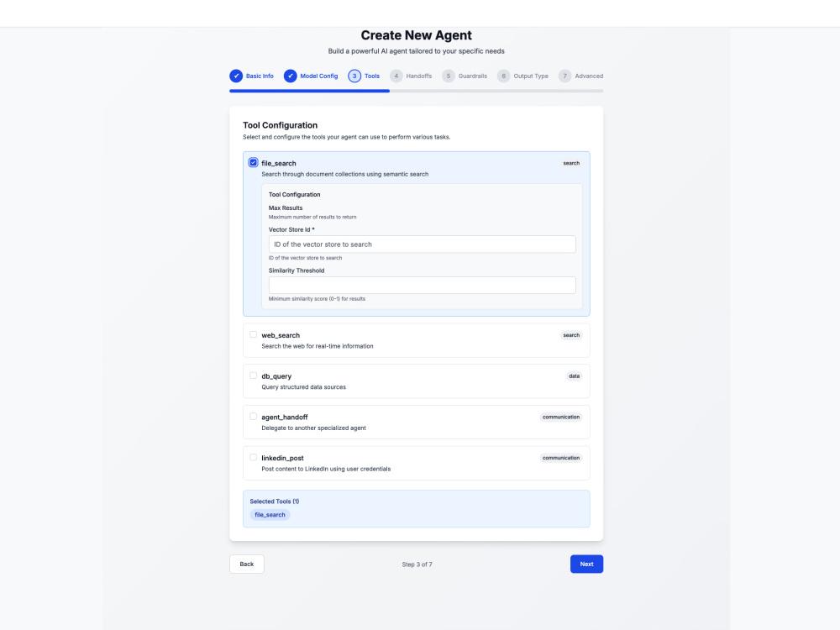The width and height of the screenshot is (840, 630).
Task: Click the 'Similarity Threshold' label
Action: (x=297, y=270)
